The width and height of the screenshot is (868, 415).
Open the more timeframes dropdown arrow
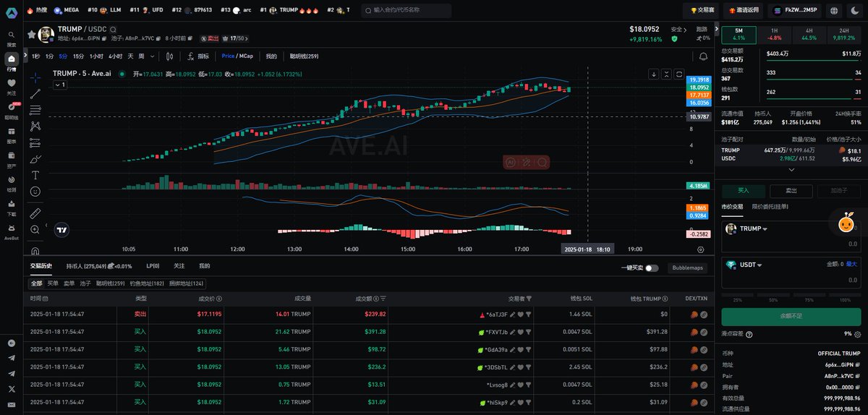pyautogui.click(x=152, y=56)
